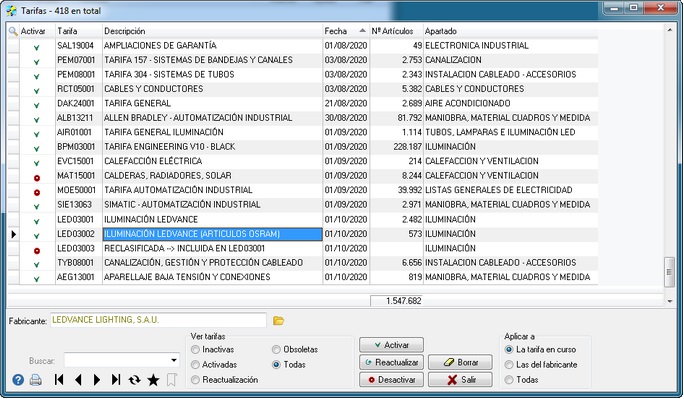Screen dimensions: 684x399
Task: Click tarifa code SIE13063
Action: click(79, 205)
